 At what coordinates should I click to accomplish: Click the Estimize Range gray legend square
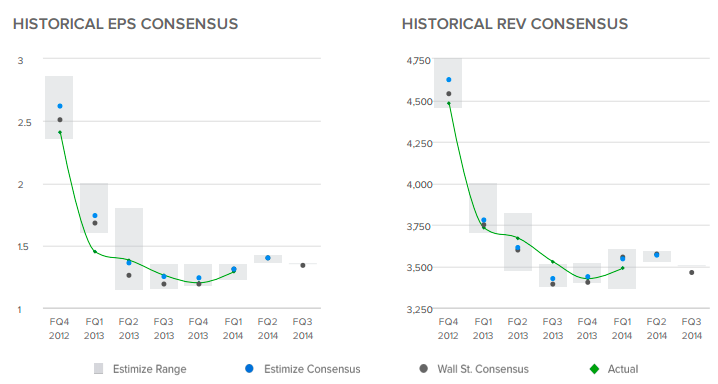98,369
